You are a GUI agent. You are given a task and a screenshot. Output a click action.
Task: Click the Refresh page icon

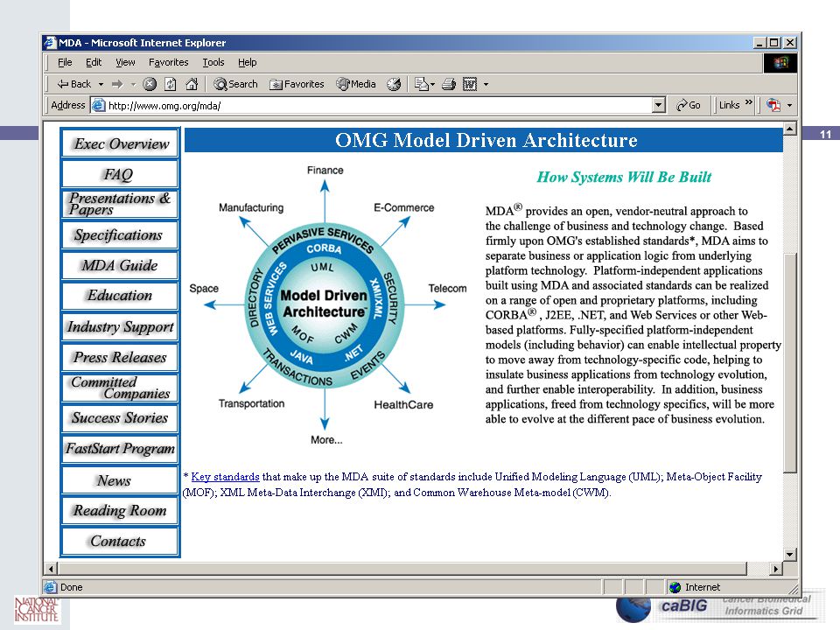(171, 84)
